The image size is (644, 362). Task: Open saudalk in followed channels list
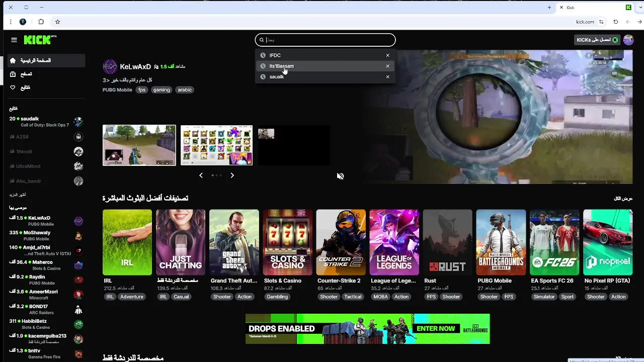coord(46,122)
